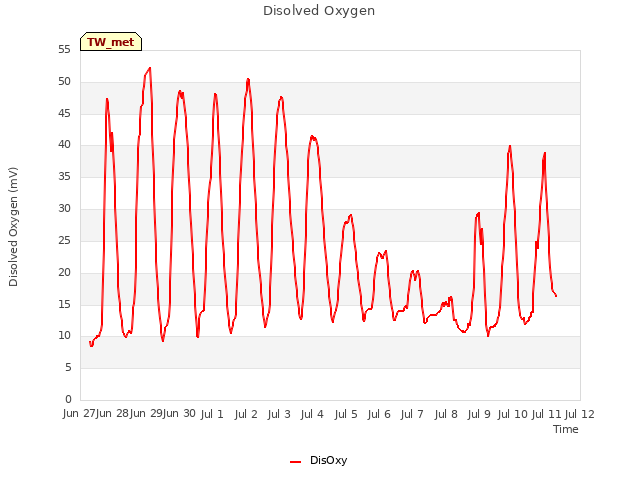The image size is (640, 480).
Task: Click the Jul 1 x-axis tick label
Action: point(212,414)
